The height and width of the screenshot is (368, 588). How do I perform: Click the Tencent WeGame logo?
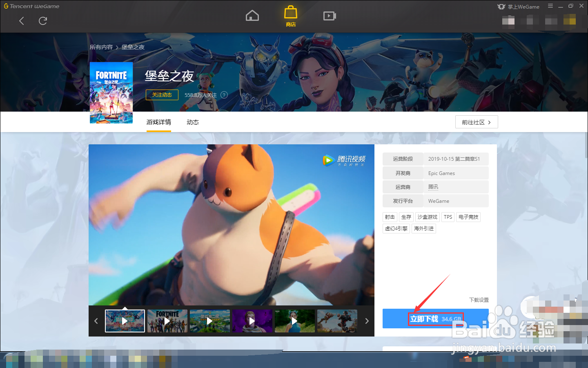(31, 6)
